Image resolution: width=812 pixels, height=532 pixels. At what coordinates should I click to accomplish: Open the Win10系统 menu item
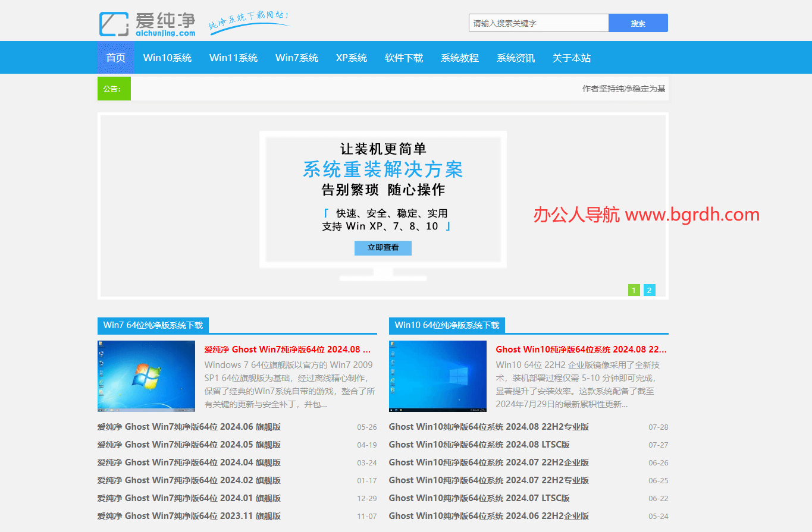click(167, 58)
